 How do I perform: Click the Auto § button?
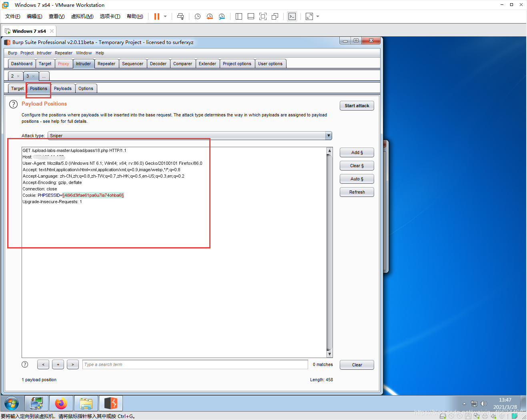pyautogui.click(x=357, y=179)
